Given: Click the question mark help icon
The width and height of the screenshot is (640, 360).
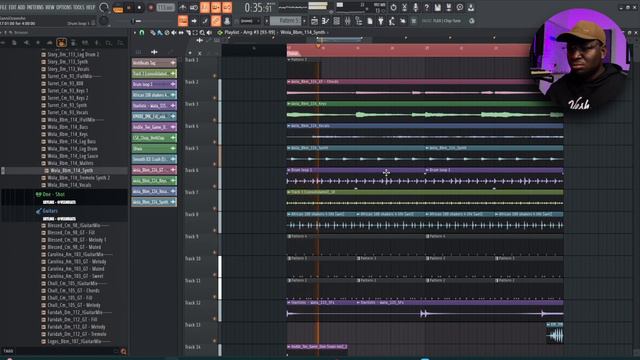Looking at the screenshot, I should [427, 8].
